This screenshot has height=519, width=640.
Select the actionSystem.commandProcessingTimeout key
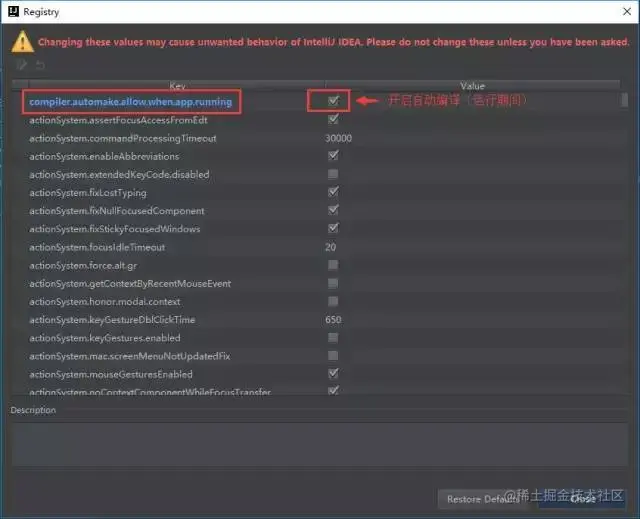tap(123, 138)
